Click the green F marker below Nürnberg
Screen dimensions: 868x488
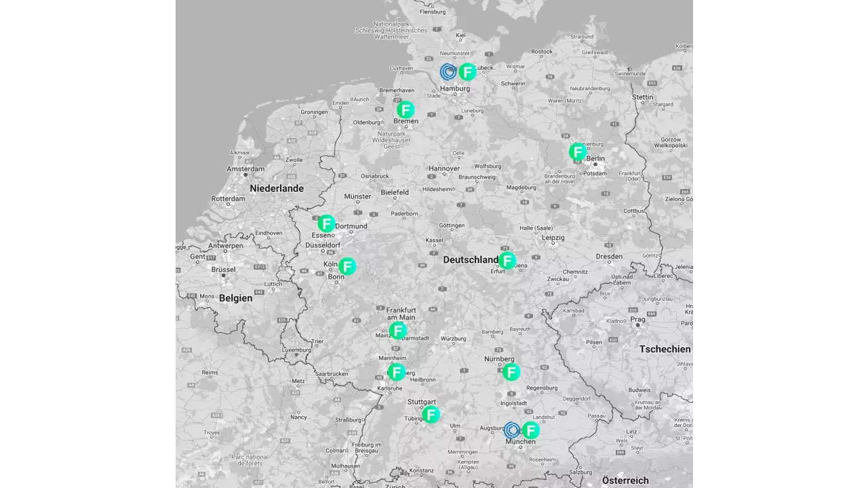pos(511,371)
